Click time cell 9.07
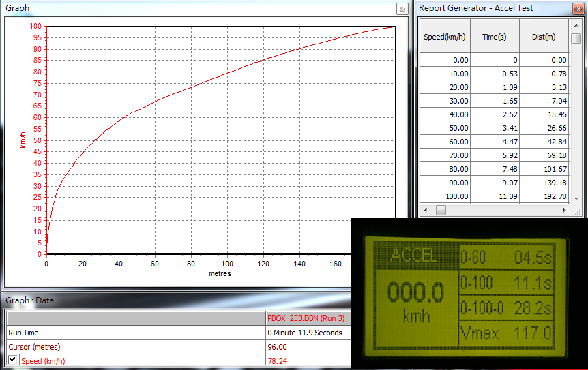The height and width of the screenshot is (370, 588). [495, 183]
